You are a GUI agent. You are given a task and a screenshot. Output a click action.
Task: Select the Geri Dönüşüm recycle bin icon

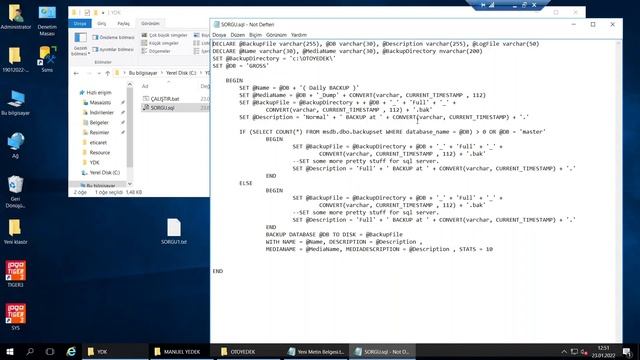tap(15, 192)
